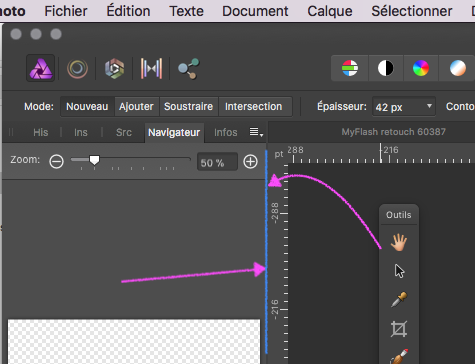Switch to the His panel tab
Viewport: 475px width, 364px height.
41,132
